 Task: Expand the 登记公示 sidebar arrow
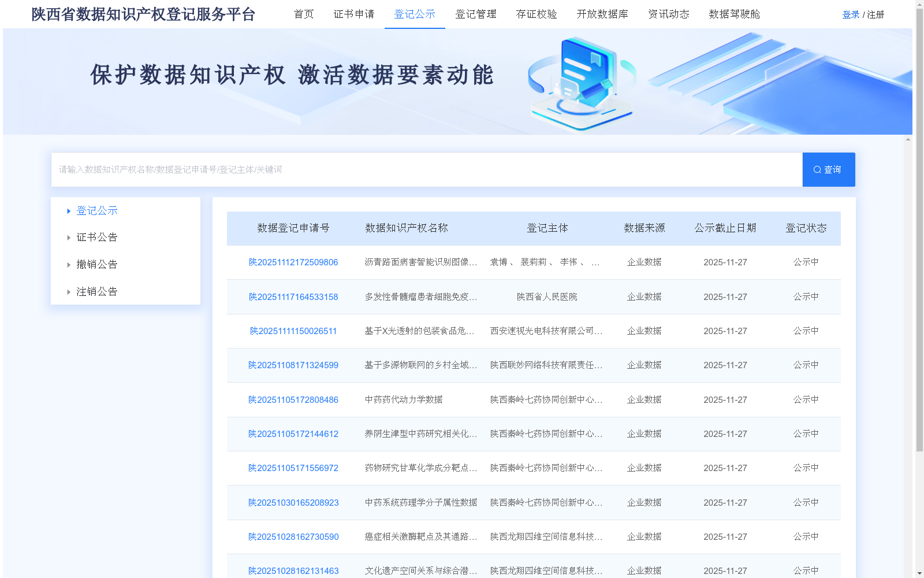click(69, 210)
